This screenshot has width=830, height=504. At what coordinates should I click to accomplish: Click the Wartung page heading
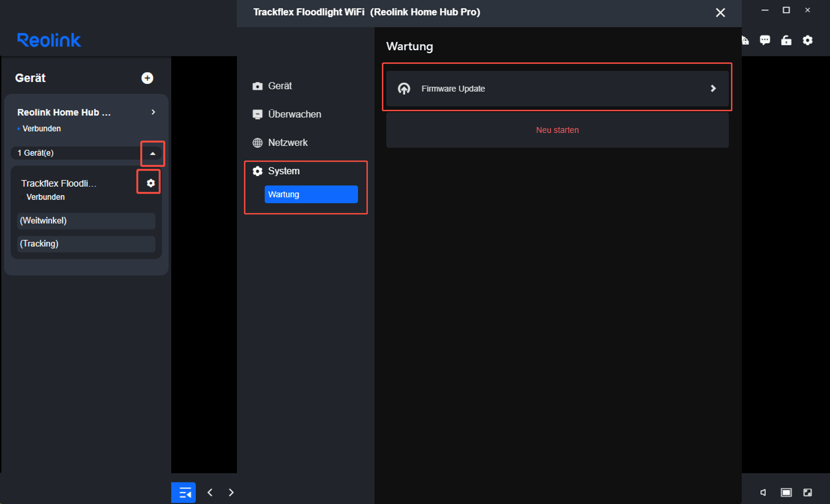click(x=410, y=46)
